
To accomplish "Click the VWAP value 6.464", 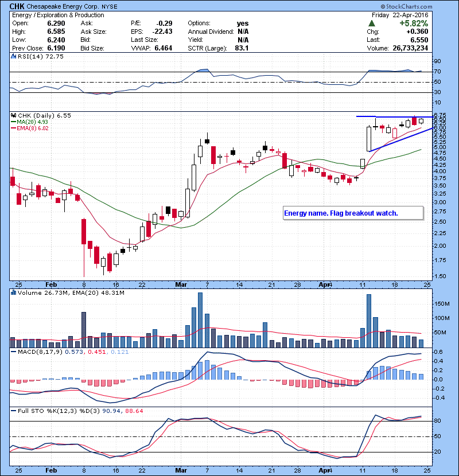I will [x=164, y=48].
